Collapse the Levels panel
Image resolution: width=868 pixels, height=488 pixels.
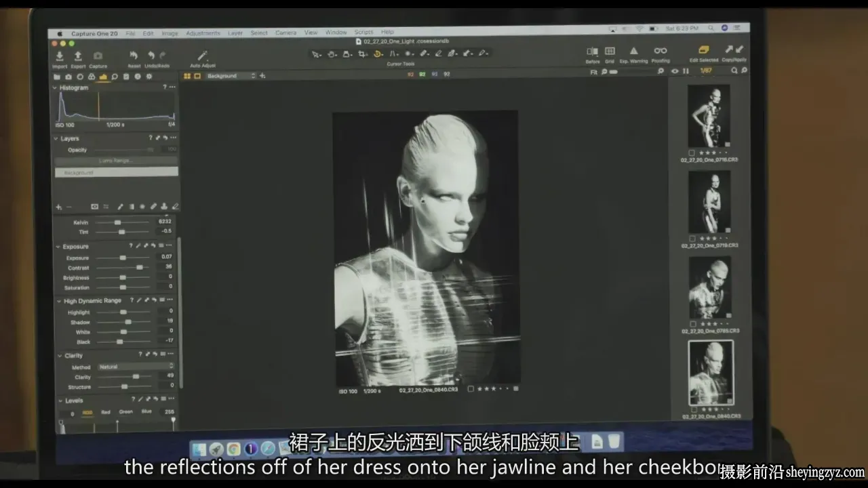click(x=60, y=401)
